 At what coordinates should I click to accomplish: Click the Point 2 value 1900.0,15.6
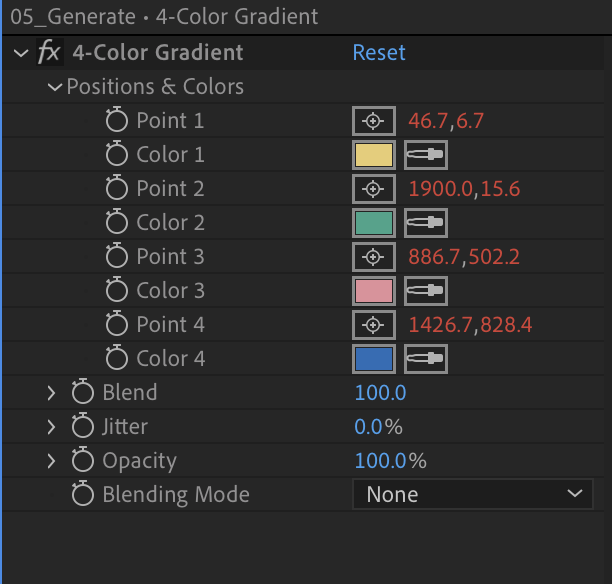[464, 189]
